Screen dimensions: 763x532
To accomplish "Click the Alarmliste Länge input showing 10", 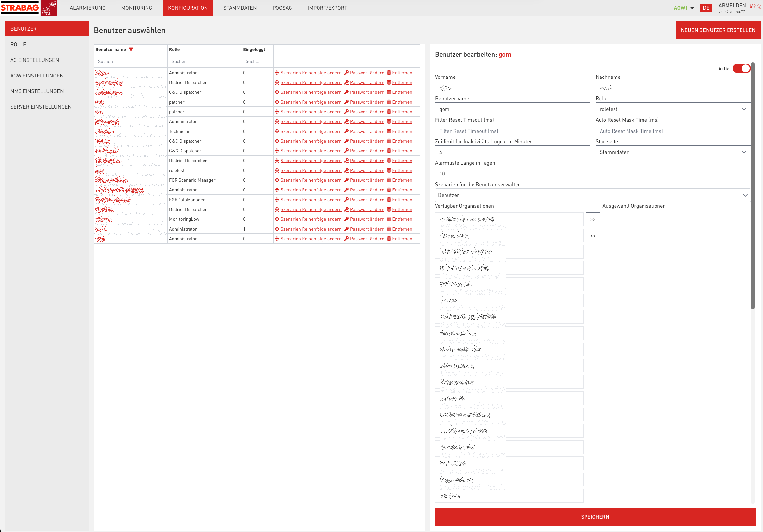I will pos(593,174).
